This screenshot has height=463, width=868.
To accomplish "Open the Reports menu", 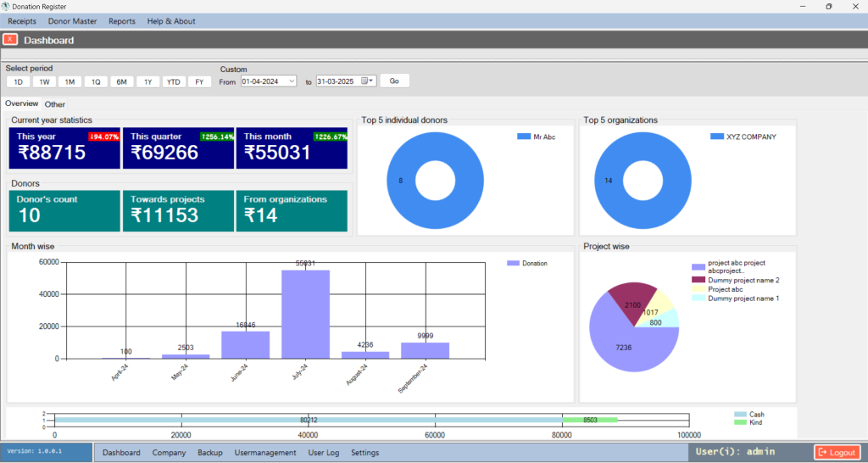I will pos(122,21).
